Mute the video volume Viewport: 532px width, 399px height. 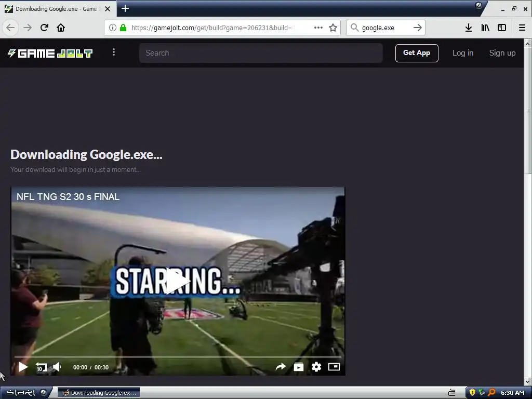(57, 367)
